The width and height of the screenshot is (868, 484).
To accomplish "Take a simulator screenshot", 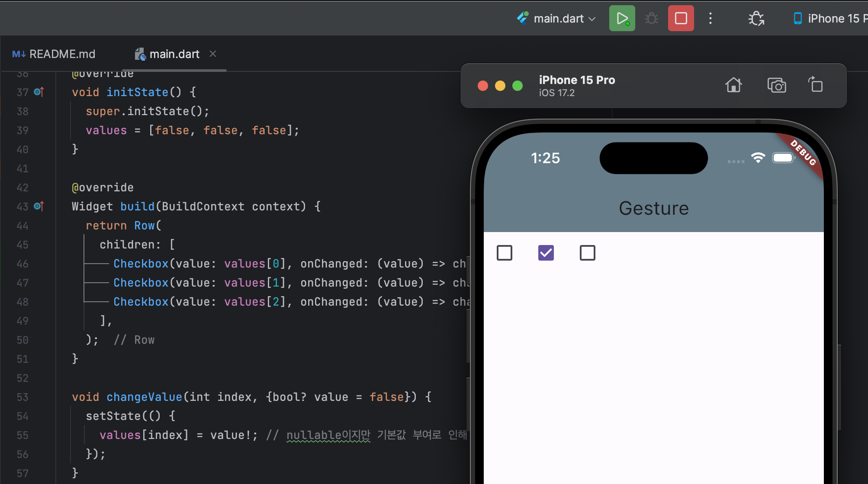I will tap(776, 85).
